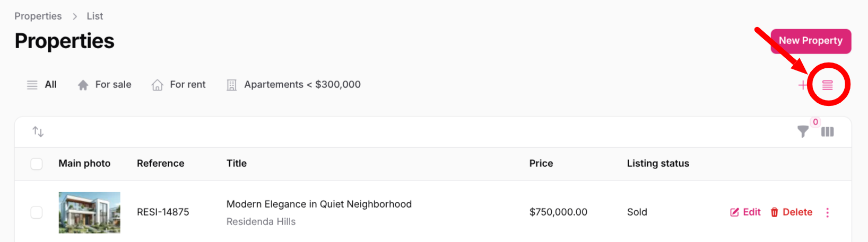Viewport: 868px width, 242px height.
Task: Open the table filter funnel icon
Action: click(803, 132)
